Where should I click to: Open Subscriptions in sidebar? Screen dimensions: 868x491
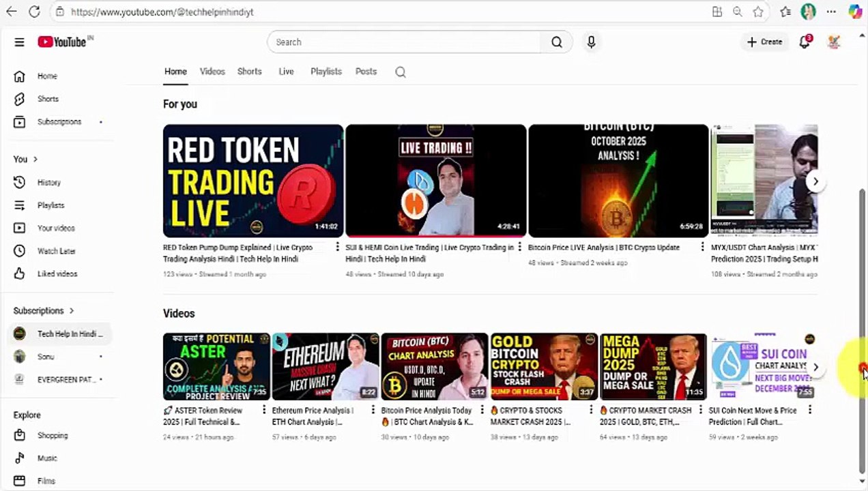(x=59, y=122)
